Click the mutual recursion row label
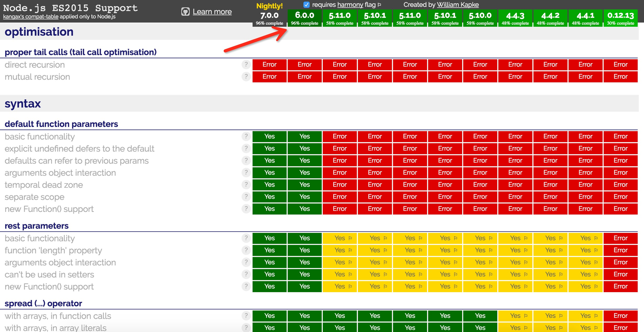Screen dimensions: 644x332 pos(37,77)
